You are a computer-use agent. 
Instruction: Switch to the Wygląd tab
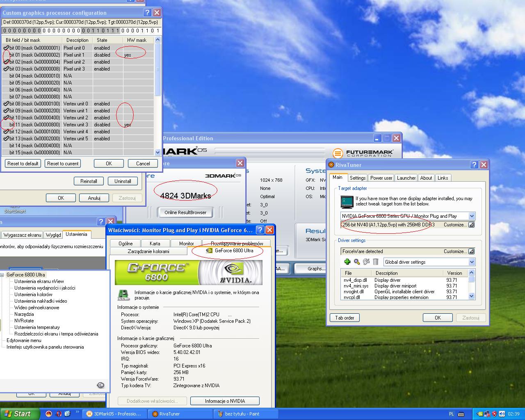tap(53, 235)
